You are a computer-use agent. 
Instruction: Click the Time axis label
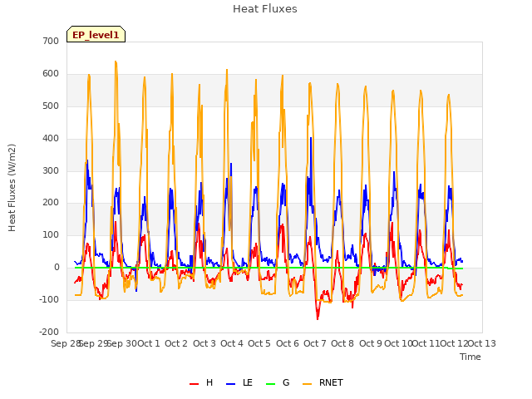tap(470, 357)
